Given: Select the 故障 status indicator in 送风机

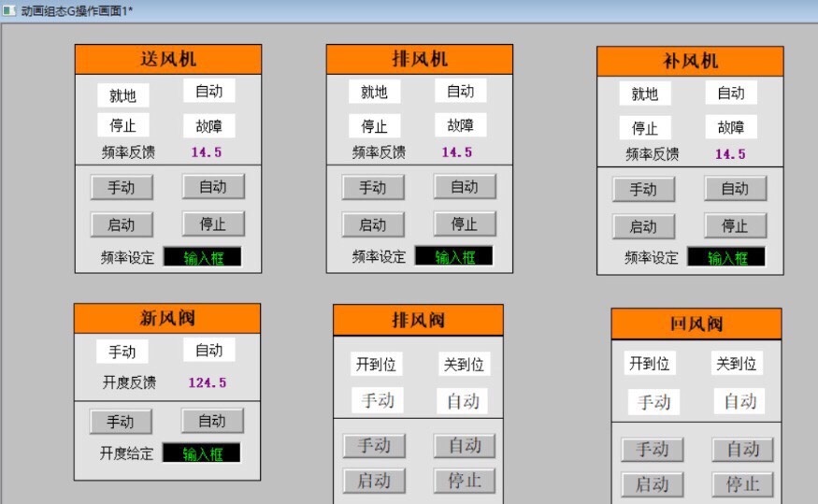Looking at the screenshot, I should [209, 125].
